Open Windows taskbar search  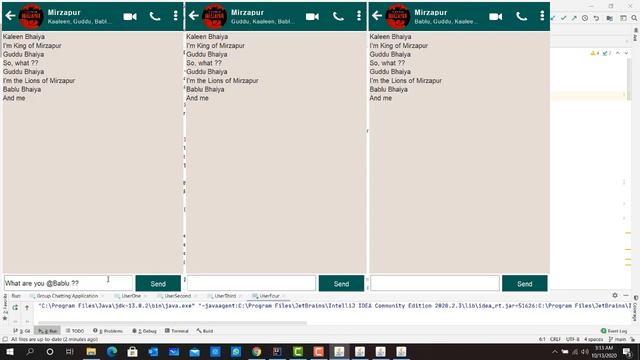(30, 351)
